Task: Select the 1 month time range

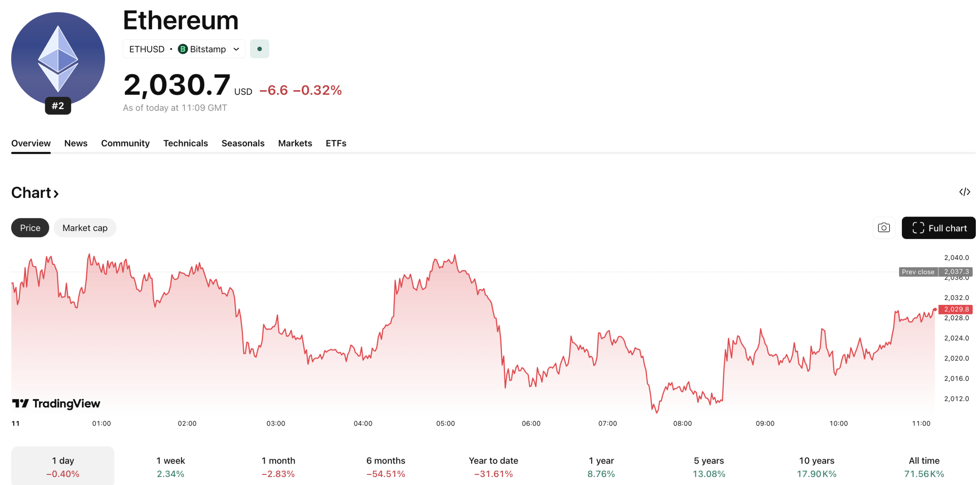Action: (278, 467)
